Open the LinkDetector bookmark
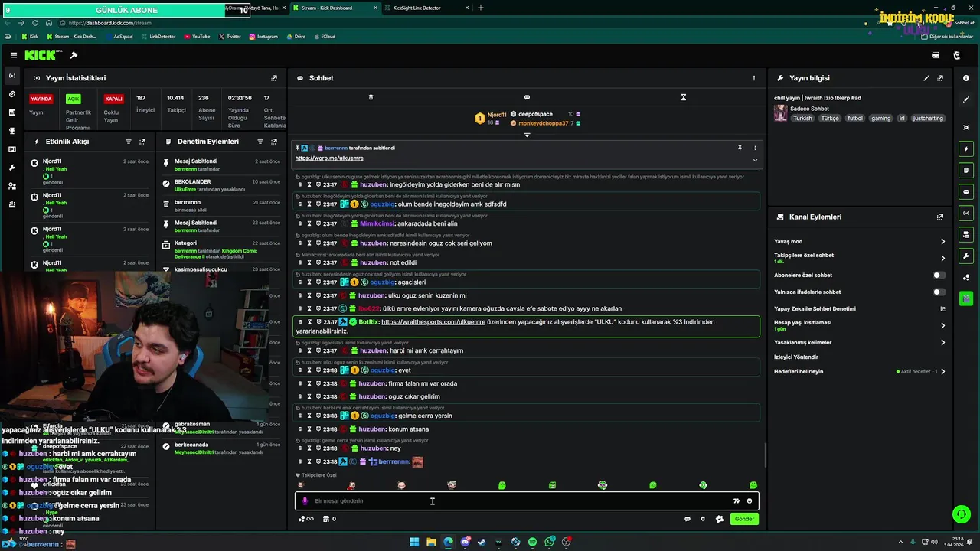 coord(157,37)
